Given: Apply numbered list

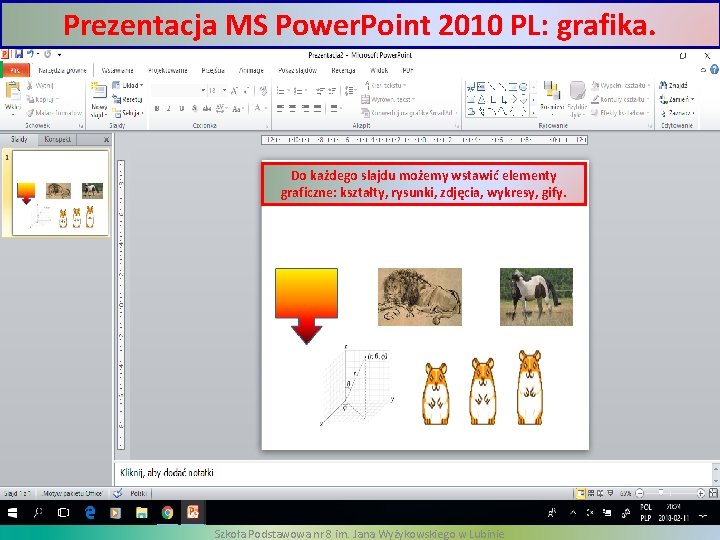Looking at the screenshot, I should (x=300, y=90).
